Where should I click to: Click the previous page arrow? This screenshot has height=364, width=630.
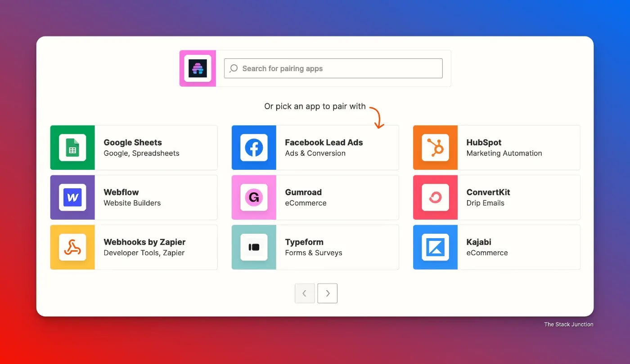305,293
